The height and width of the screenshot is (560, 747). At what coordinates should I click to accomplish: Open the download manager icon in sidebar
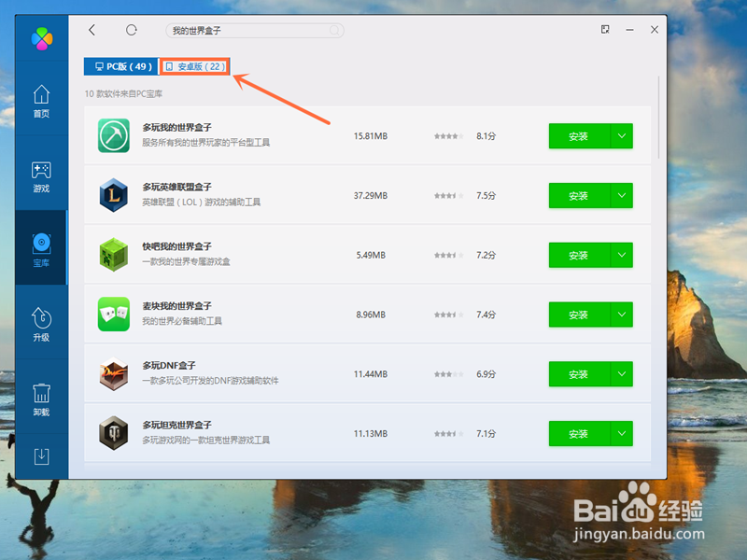point(41,455)
